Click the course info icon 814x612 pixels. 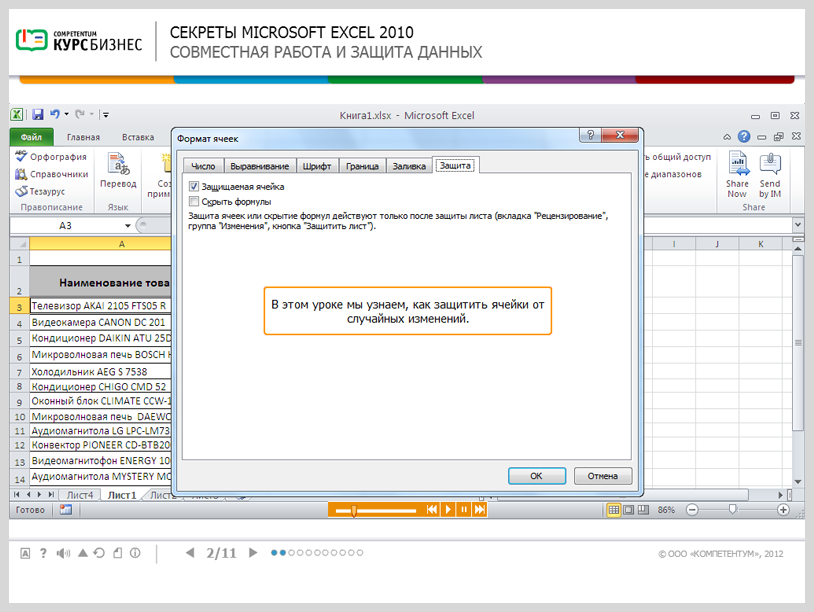135,553
